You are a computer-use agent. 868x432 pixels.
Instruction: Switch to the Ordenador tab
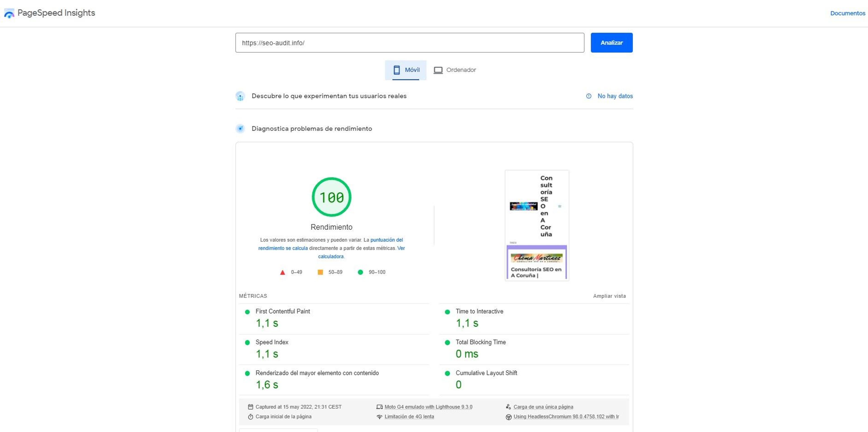coord(455,70)
